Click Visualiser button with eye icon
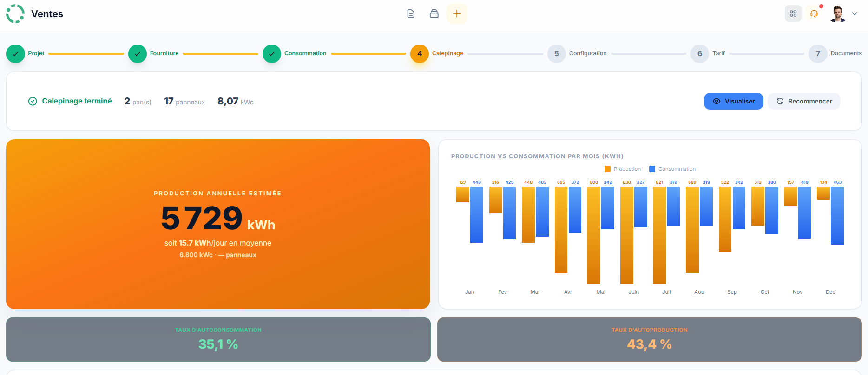 (733, 101)
